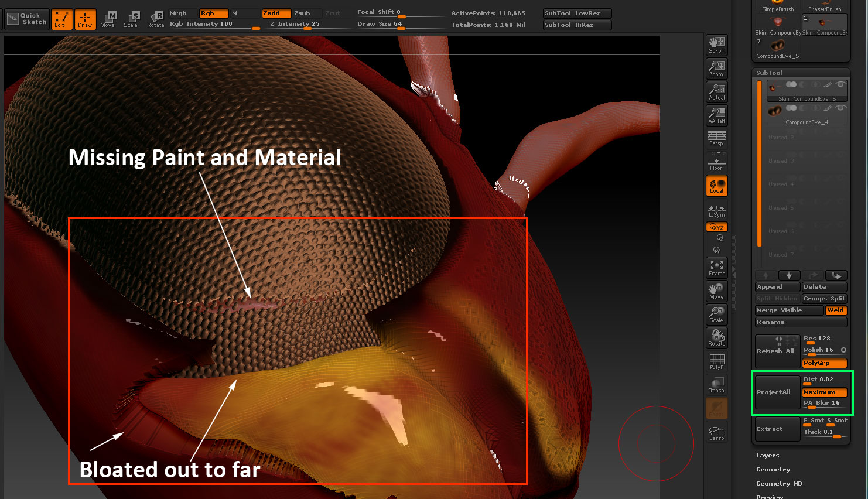868x499 pixels.
Task: Click the Extract button
Action: point(778,429)
